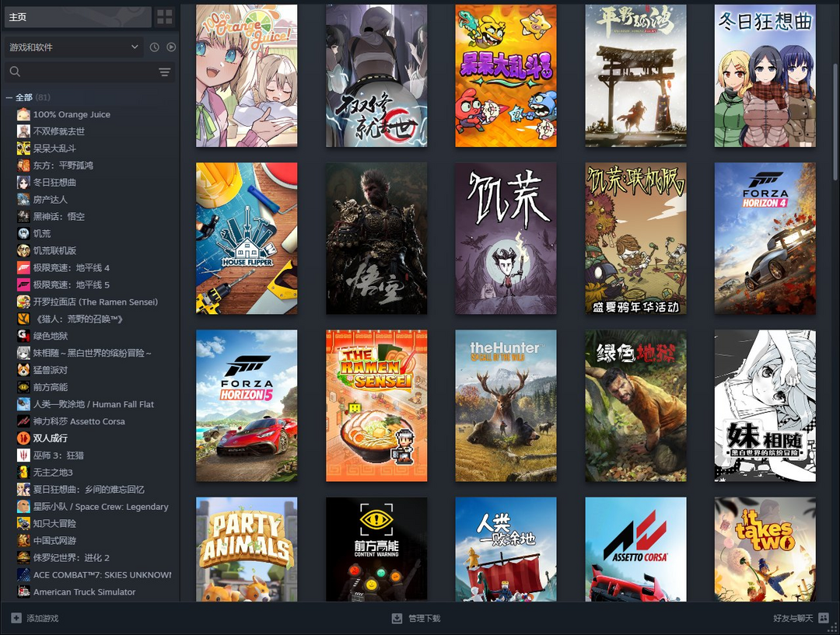The width and height of the screenshot is (840, 635).
Task: Click the 前方高能 eye icon in list
Action: [23, 387]
